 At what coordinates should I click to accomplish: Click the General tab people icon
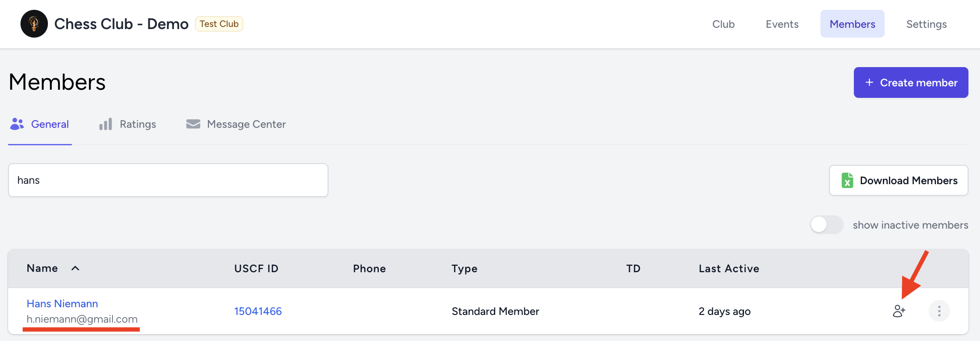17,124
